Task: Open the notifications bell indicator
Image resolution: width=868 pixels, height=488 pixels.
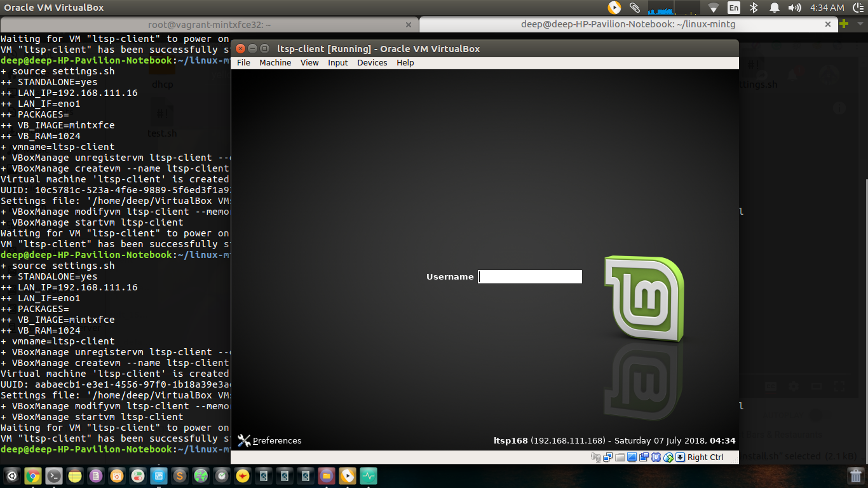Action: point(774,8)
